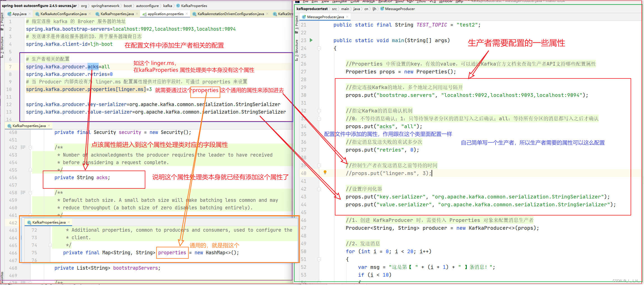Click the yellow light bulb intention icon

pyautogui.click(x=325, y=172)
